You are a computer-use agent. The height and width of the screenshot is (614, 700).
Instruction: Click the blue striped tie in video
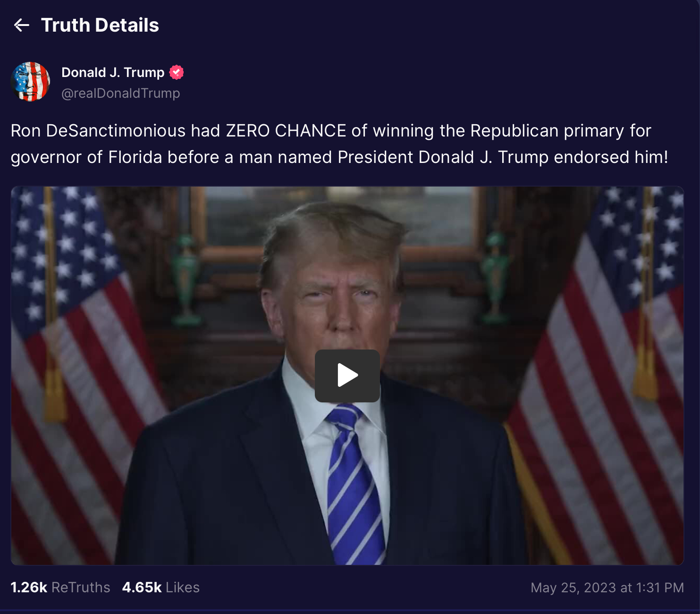tap(355, 484)
